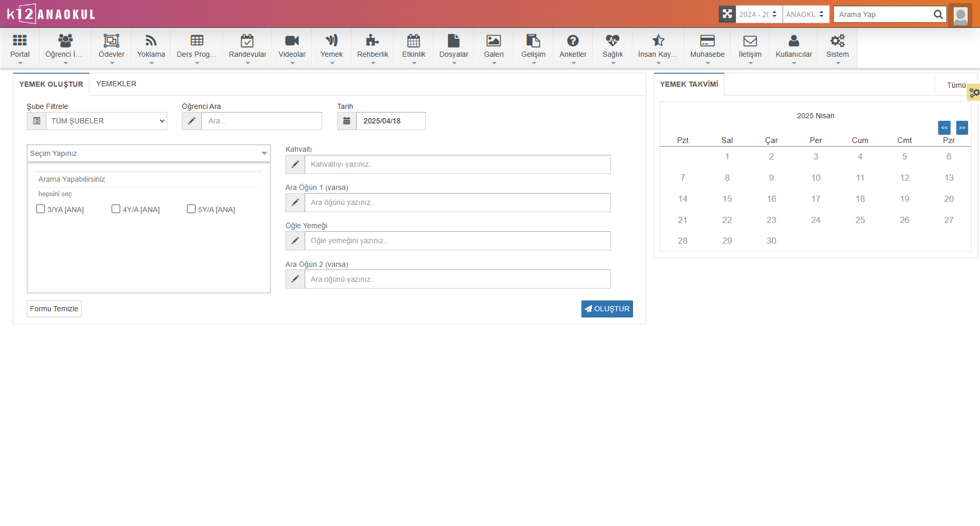This screenshot has width=980, height=526.
Task: Expand the arrow under Etkinlik menu
Action: coord(414,63)
